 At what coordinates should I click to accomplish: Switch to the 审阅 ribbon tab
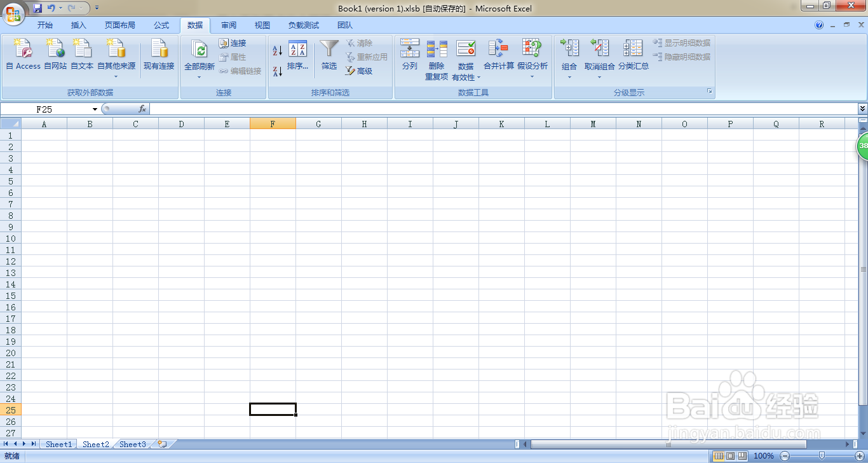(x=229, y=25)
